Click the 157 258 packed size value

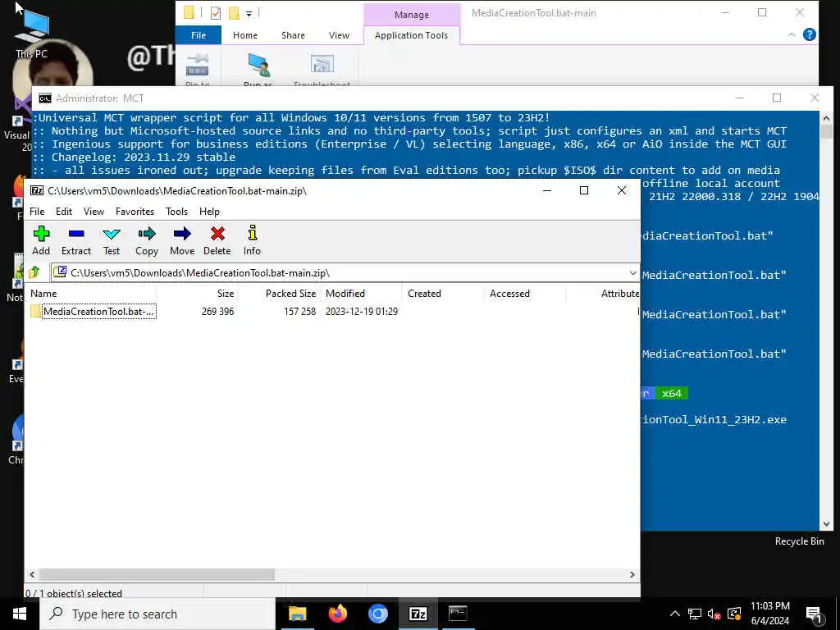299,311
